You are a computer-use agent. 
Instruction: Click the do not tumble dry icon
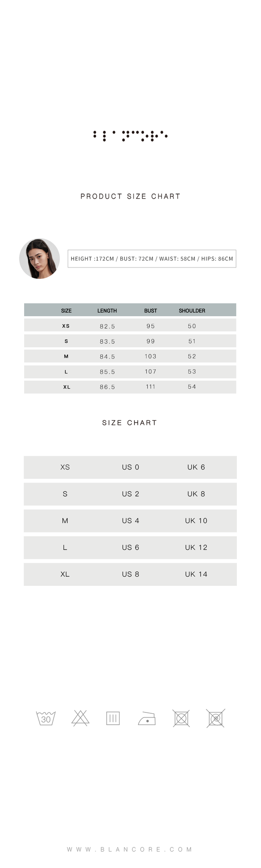click(181, 718)
